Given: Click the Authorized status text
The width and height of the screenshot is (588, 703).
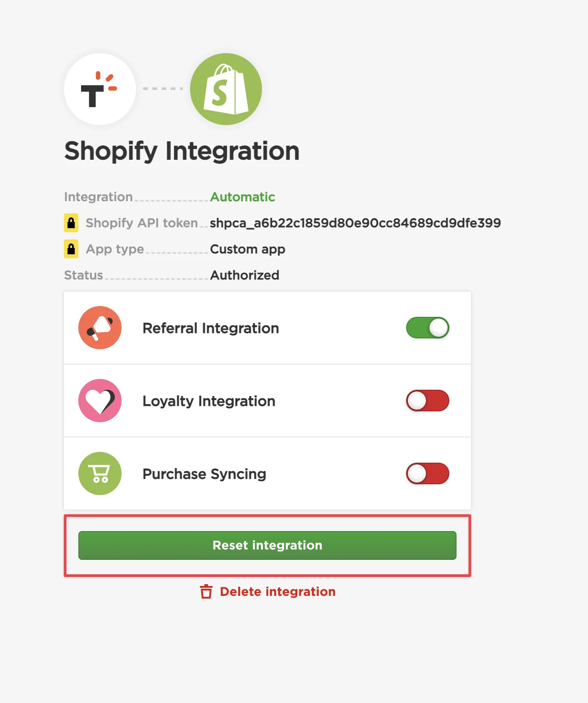Looking at the screenshot, I should [x=244, y=275].
